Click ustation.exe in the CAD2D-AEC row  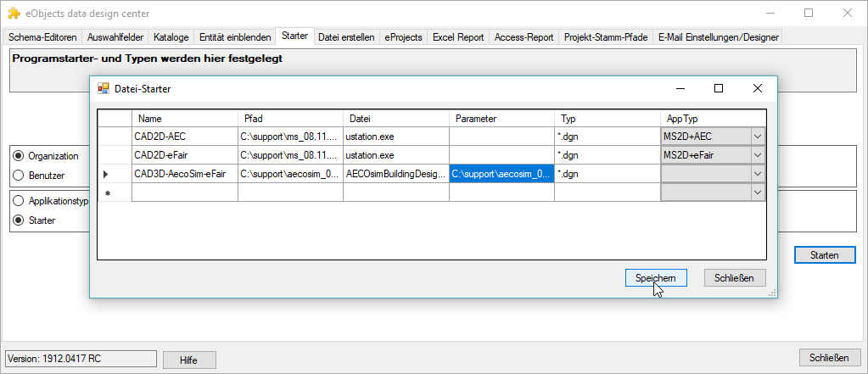(396, 137)
